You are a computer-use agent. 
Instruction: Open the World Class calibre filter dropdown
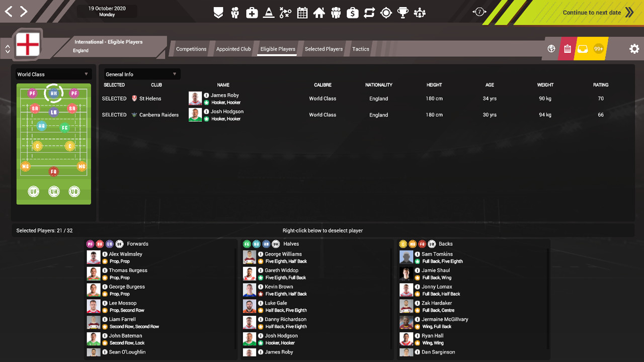53,73
